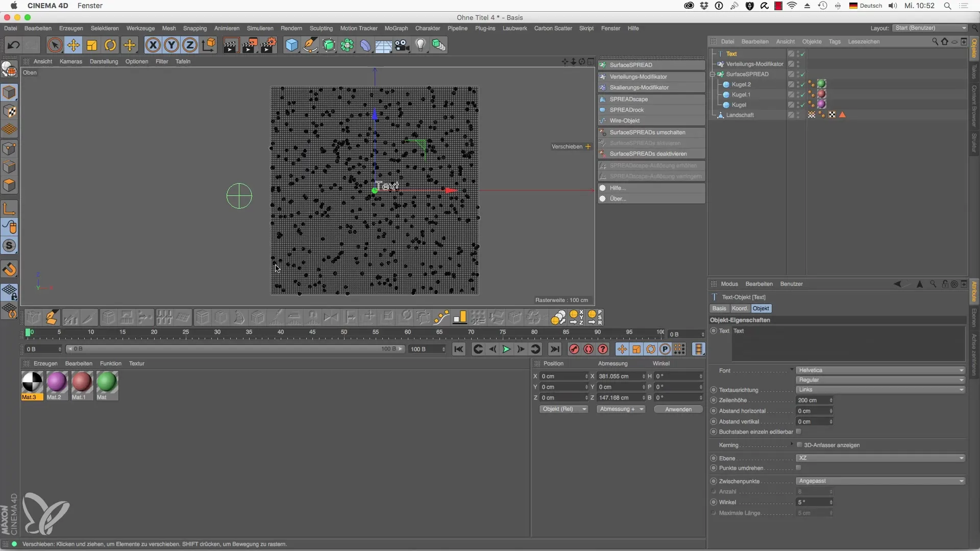Open the Font family Helvetica dropdown
Screen dimensions: 980x551
coord(880,370)
